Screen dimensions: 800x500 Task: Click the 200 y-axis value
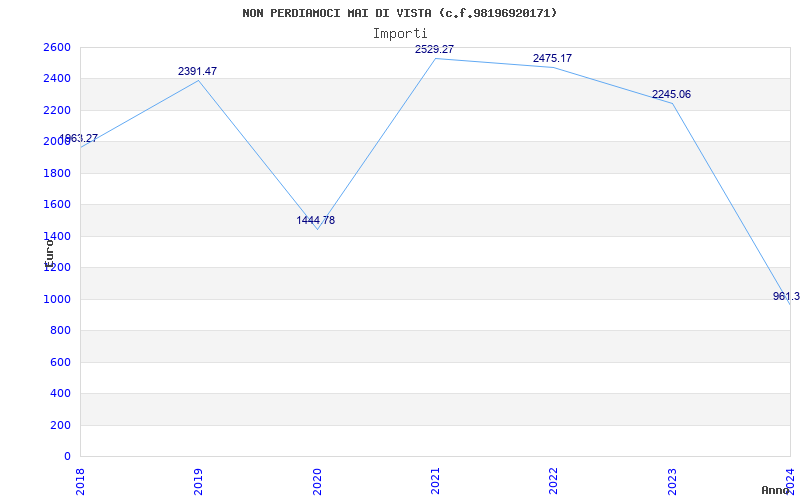60,425
